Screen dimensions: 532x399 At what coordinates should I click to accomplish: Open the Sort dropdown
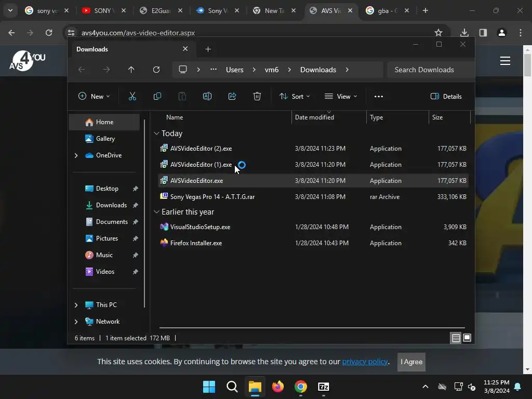[295, 96]
